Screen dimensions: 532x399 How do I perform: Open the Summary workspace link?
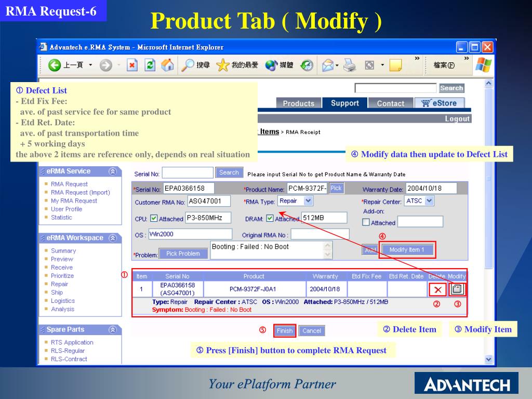pyautogui.click(x=63, y=251)
